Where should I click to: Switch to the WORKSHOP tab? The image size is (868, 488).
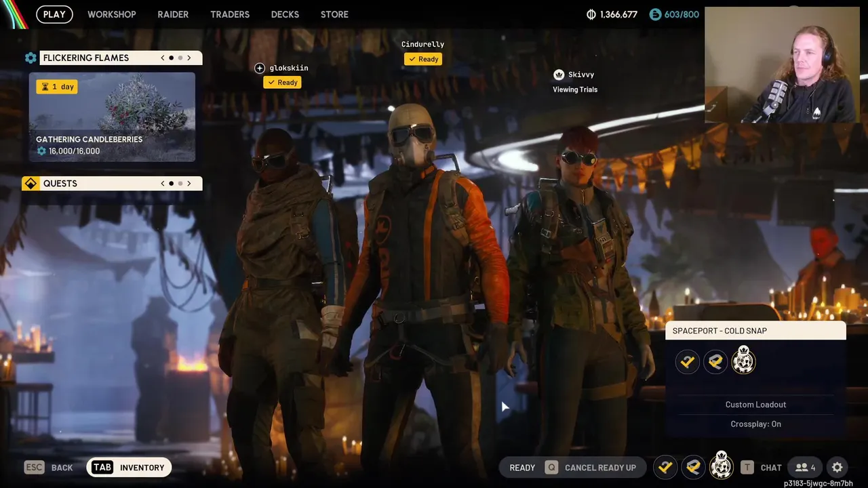tap(112, 14)
